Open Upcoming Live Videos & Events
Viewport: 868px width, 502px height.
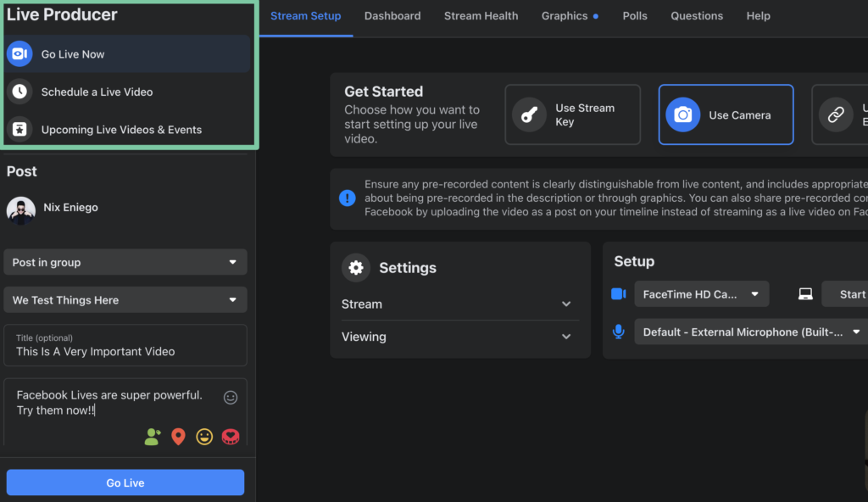(127, 129)
